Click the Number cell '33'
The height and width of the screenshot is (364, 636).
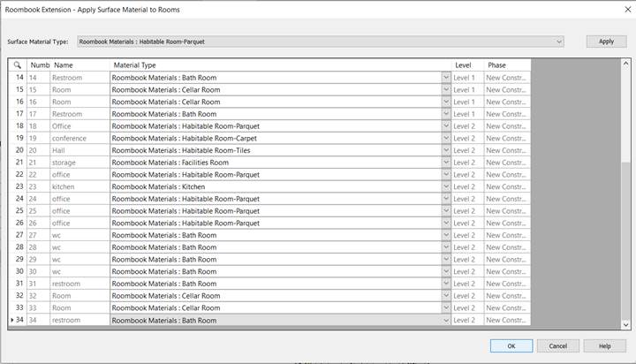click(39, 308)
